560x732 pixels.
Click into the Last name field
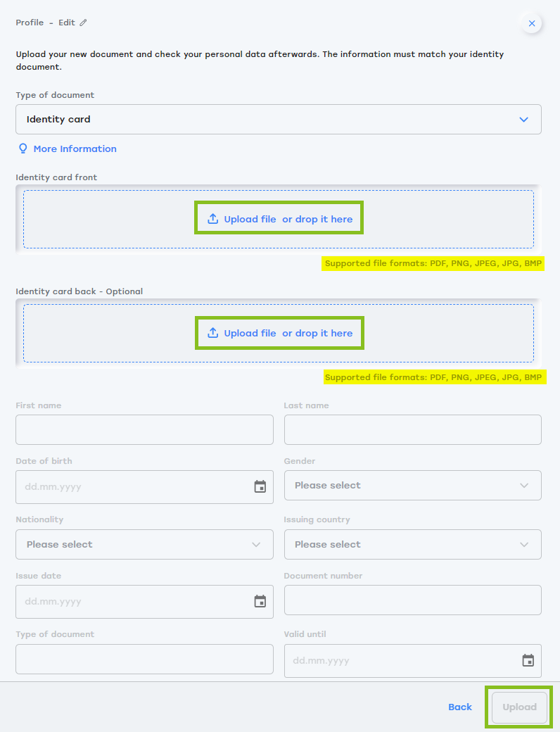point(412,429)
